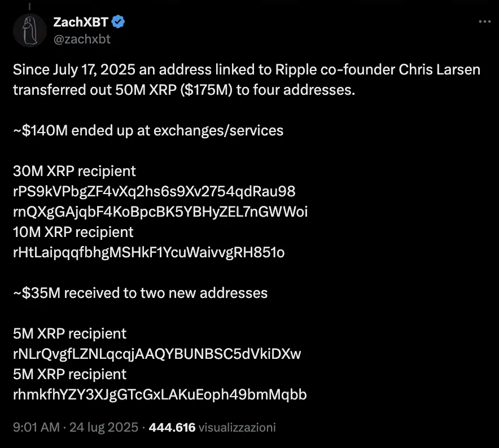The height and width of the screenshot is (448, 499).
Task: Select the ~$35M received line
Action: 141,293
